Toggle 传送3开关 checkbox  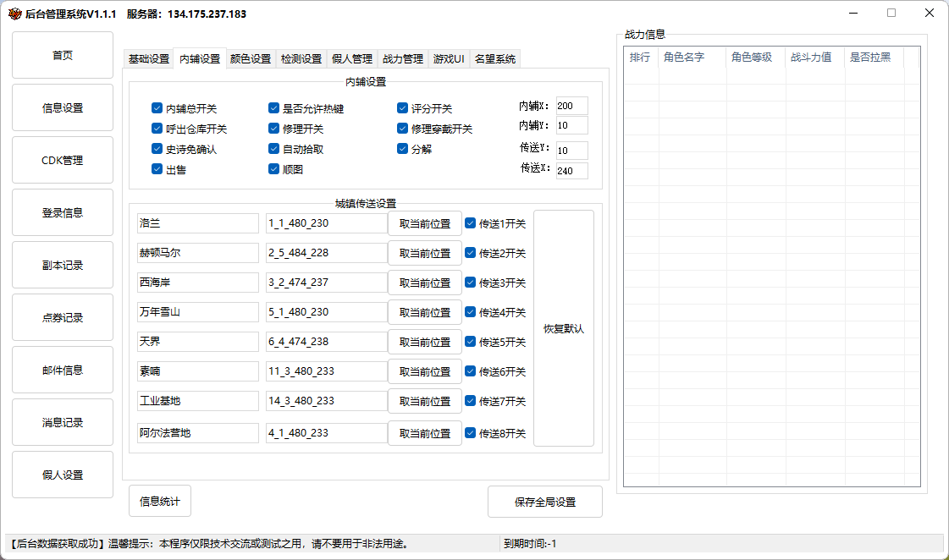pyautogui.click(x=471, y=283)
